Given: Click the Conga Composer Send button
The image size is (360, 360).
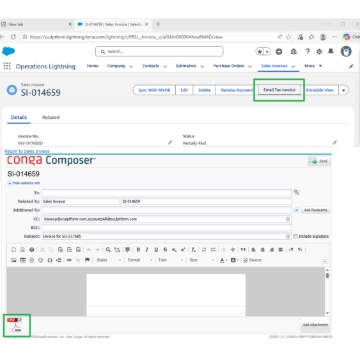Looking at the screenshot, I should pyautogui.click(x=319, y=161).
